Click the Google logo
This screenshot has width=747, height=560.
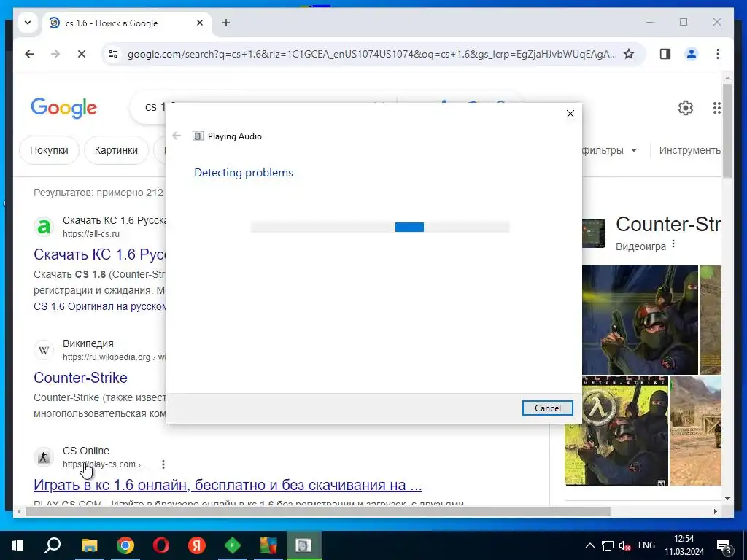[64, 108]
